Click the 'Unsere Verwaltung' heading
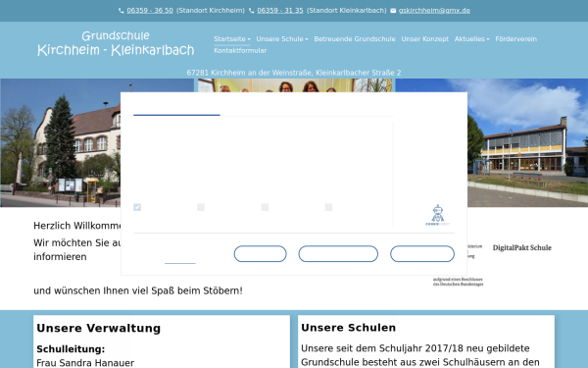This screenshot has height=368, width=588. (x=99, y=328)
